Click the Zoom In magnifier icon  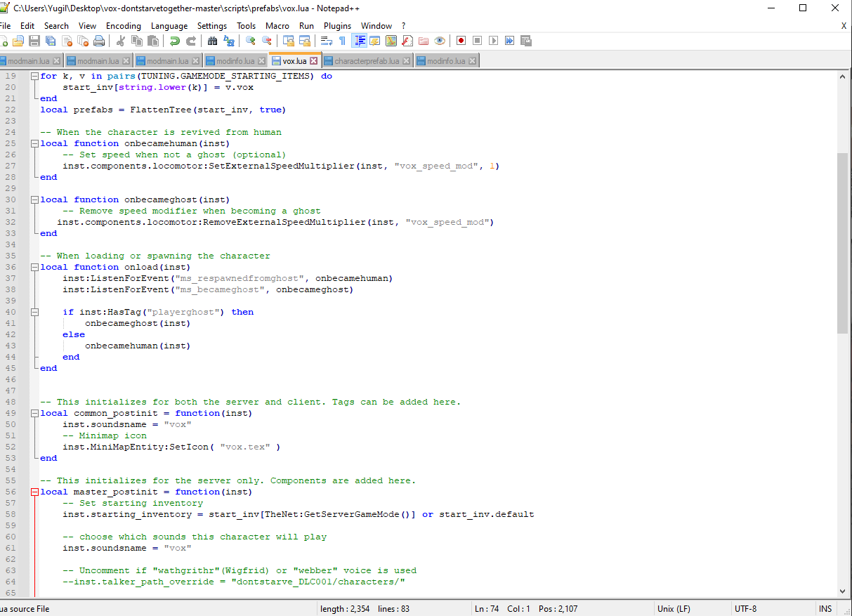(251, 41)
